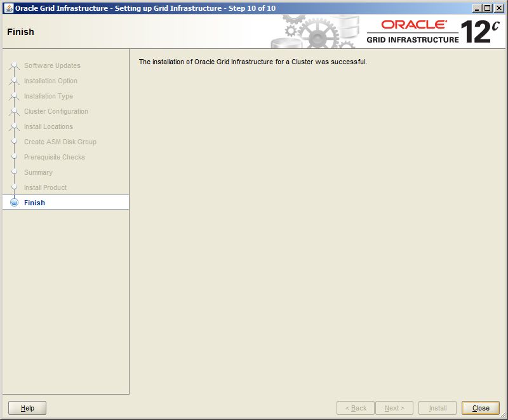Open the Help button
This screenshot has height=420, width=508.
click(27, 408)
